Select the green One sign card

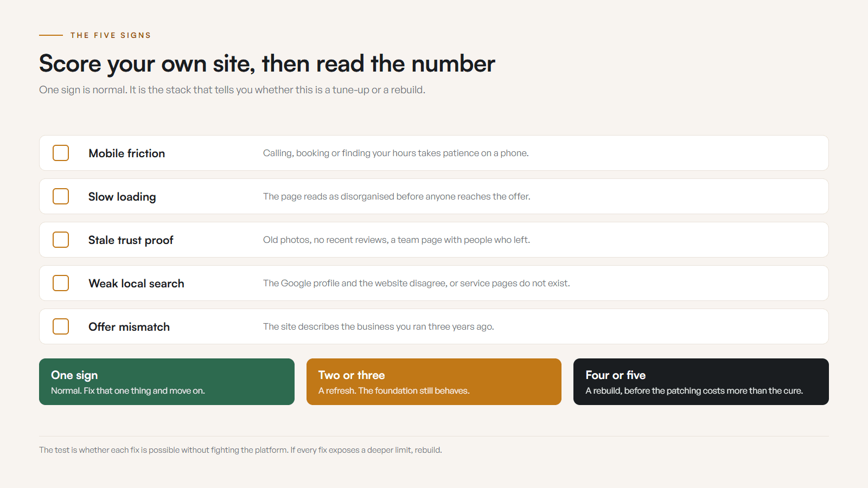167,382
